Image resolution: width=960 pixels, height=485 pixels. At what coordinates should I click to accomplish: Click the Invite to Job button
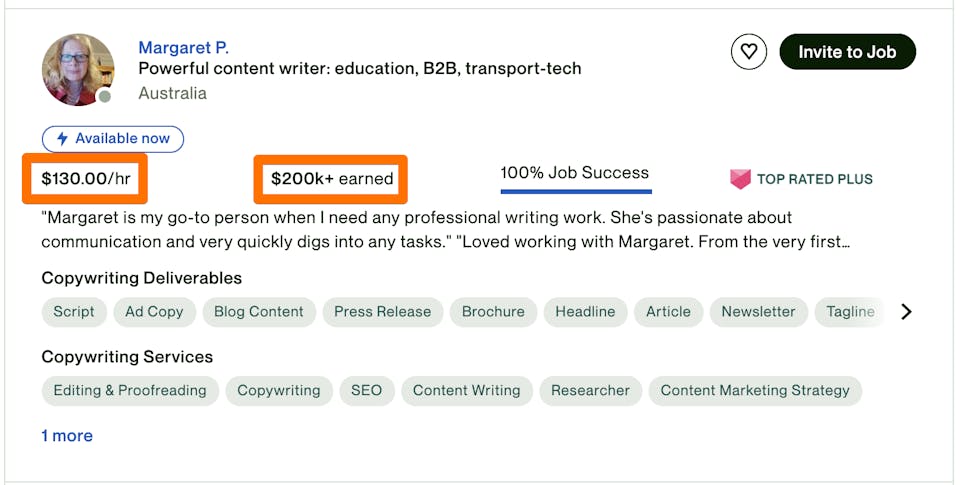click(x=847, y=52)
